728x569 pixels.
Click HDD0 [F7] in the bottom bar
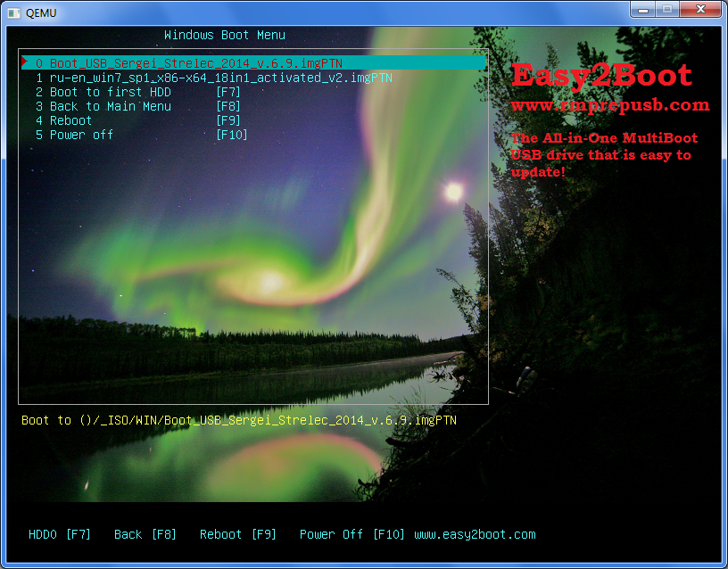click(60, 534)
